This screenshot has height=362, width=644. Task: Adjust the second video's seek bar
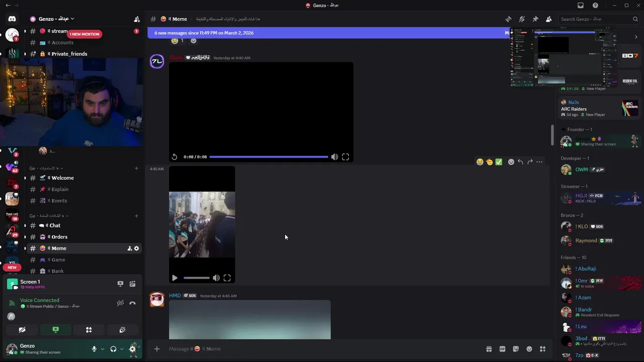pos(196,278)
